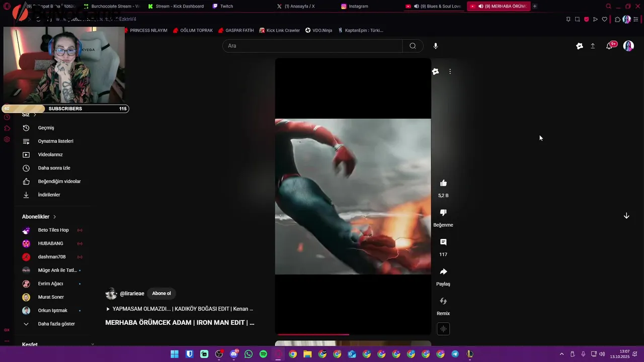This screenshot has width=644, height=362.
Task: Open the browser extensions puzzle icon
Action: tap(618, 20)
